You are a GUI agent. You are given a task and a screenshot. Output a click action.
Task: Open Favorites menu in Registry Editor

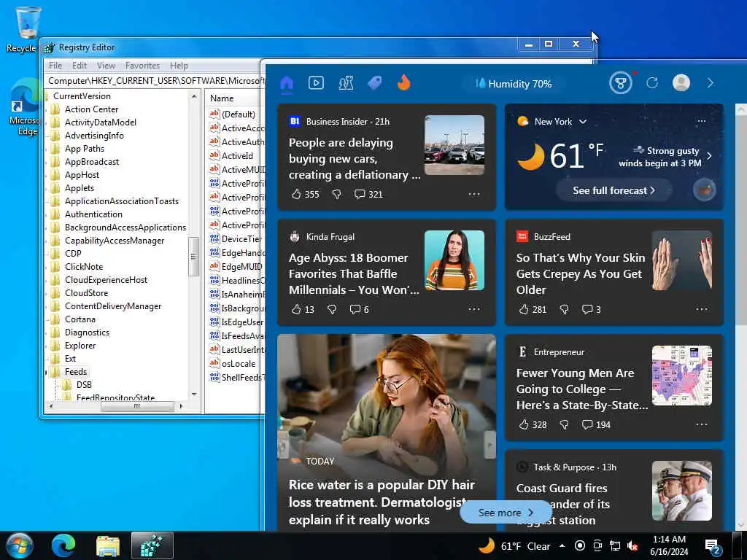click(142, 66)
